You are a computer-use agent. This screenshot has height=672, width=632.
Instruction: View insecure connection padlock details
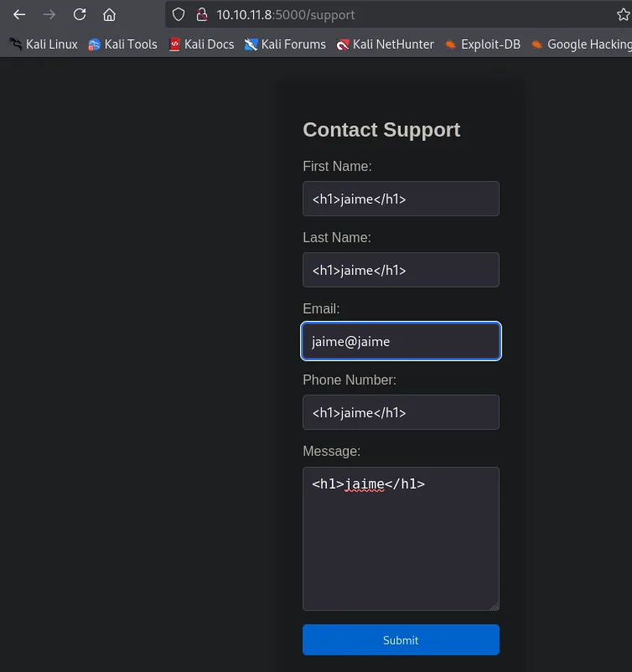pyautogui.click(x=201, y=15)
